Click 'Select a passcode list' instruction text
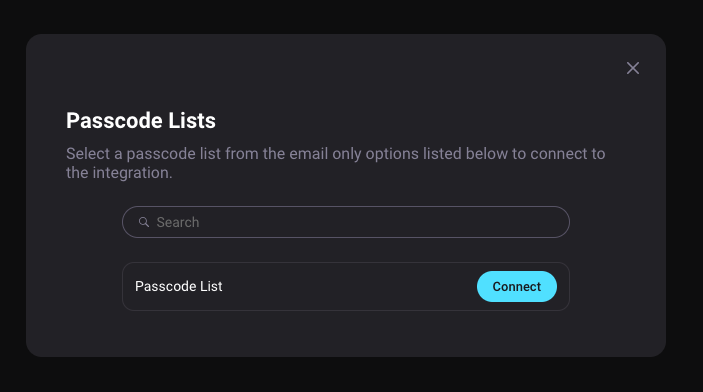Image resolution: width=703 pixels, height=392 pixels. (143, 154)
